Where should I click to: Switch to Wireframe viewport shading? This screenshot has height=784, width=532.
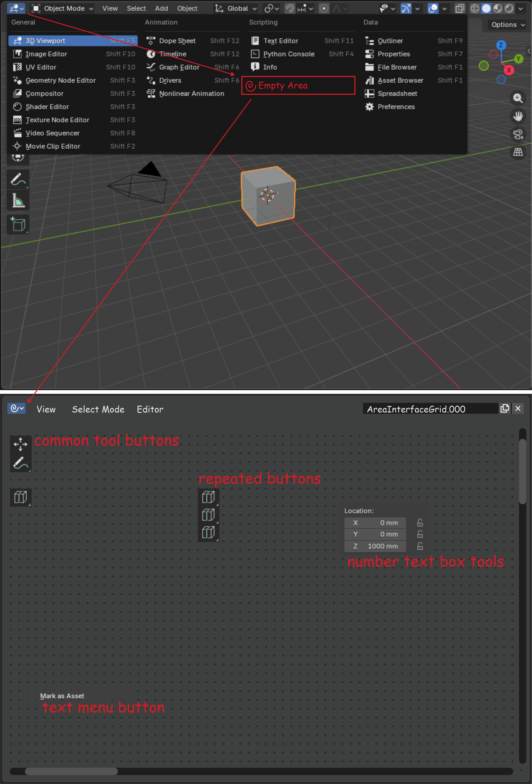475,8
